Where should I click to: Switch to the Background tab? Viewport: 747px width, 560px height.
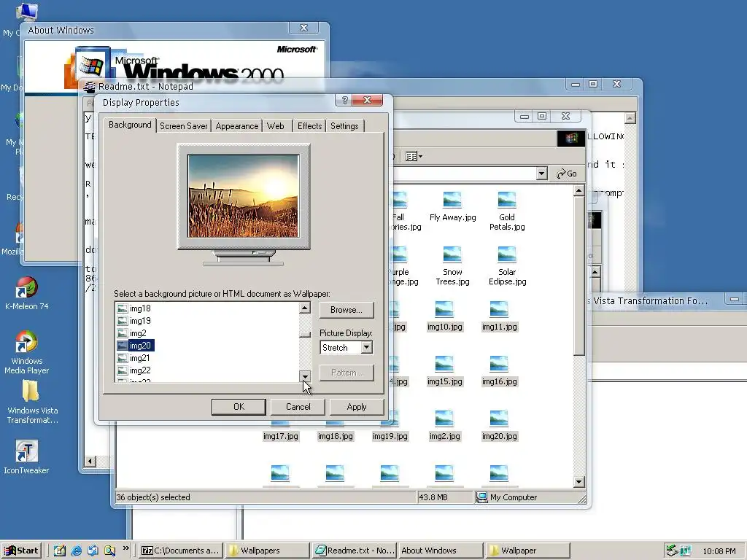(x=130, y=125)
